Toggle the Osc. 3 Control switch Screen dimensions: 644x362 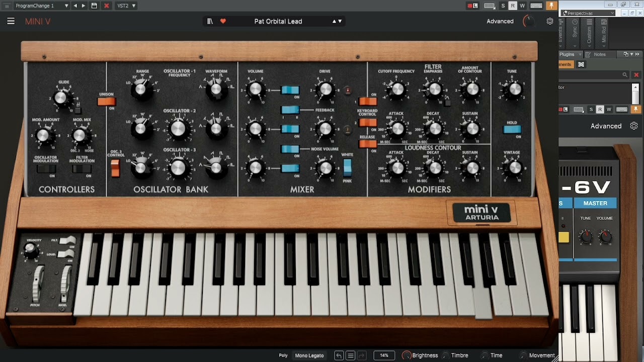pyautogui.click(x=115, y=168)
